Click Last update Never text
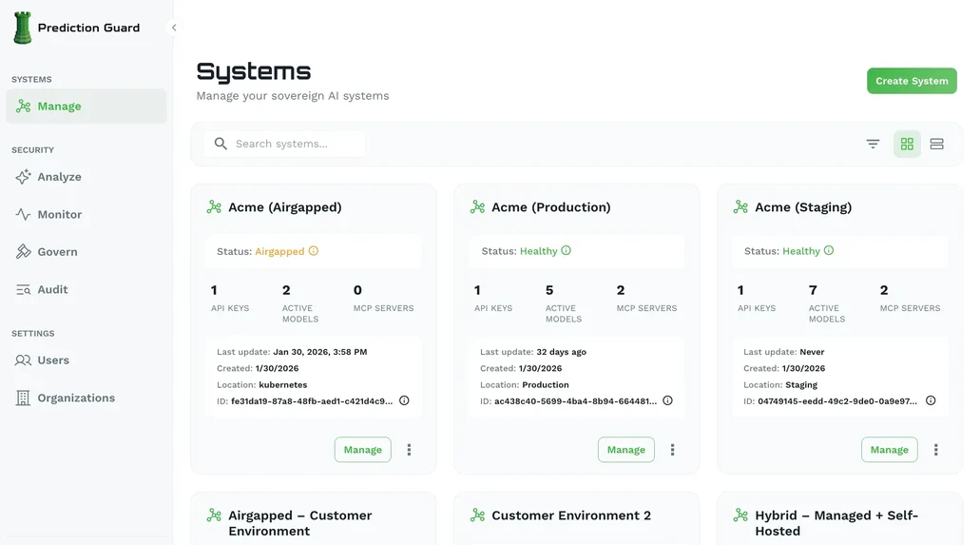Image resolution: width=980 pixels, height=545 pixels. [784, 352]
